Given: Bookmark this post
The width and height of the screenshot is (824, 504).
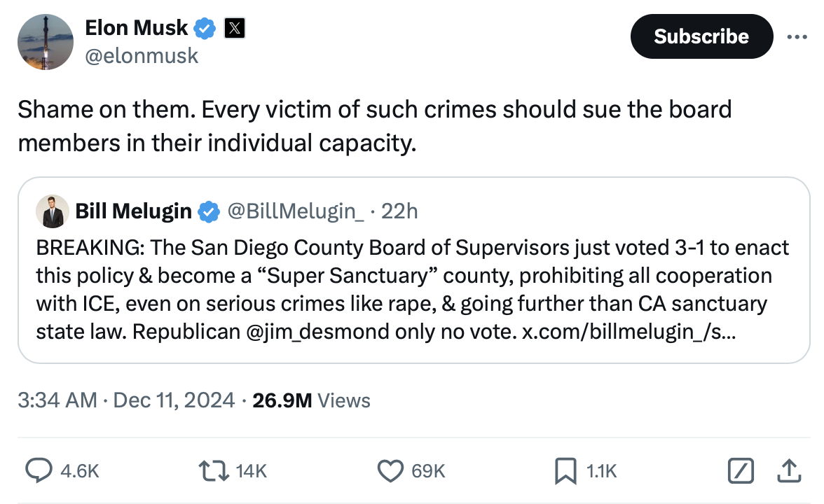Looking at the screenshot, I should point(565,471).
